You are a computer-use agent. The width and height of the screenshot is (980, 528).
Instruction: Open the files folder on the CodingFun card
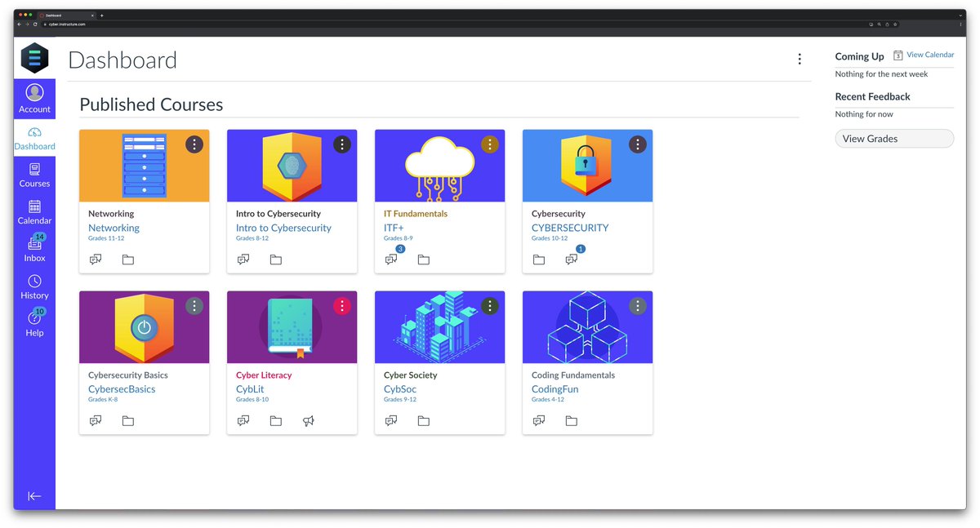coord(571,420)
